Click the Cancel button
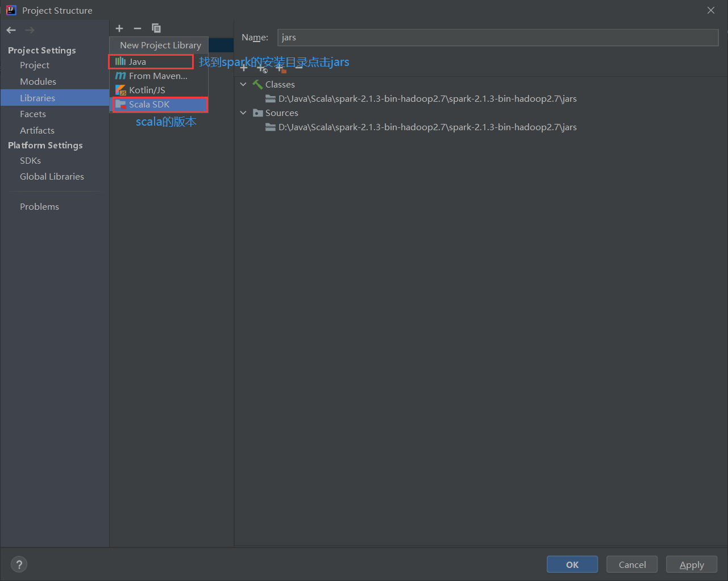Screen dimensions: 728x581 (632, 565)
